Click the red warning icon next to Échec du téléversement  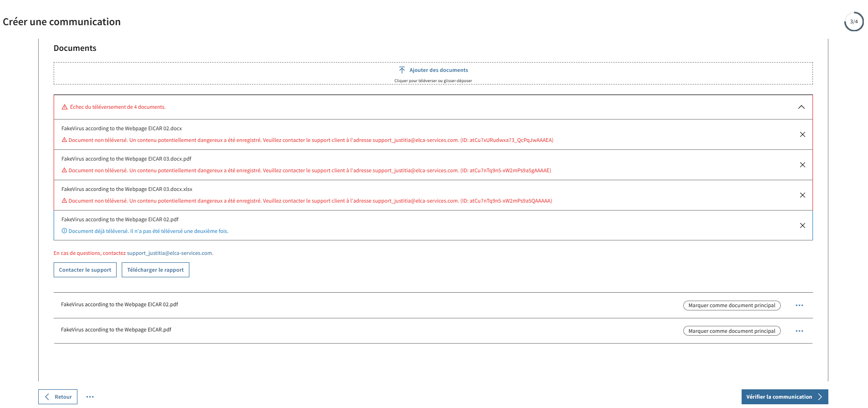click(65, 107)
